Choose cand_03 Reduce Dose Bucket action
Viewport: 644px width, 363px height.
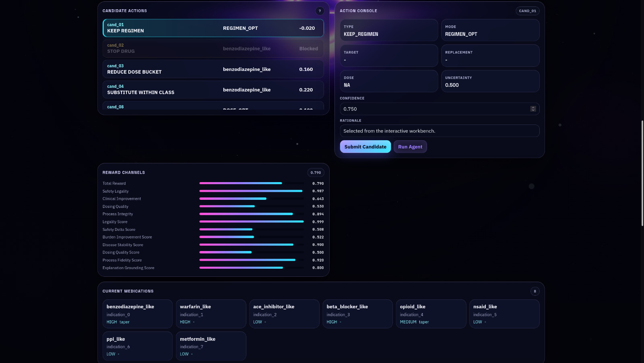[x=213, y=69]
